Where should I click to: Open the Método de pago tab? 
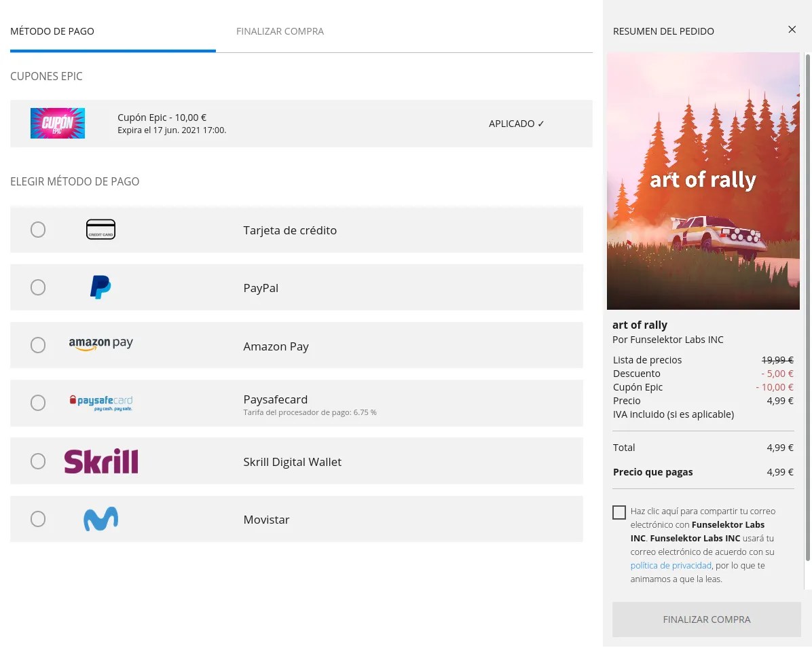[x=52, y=31]
